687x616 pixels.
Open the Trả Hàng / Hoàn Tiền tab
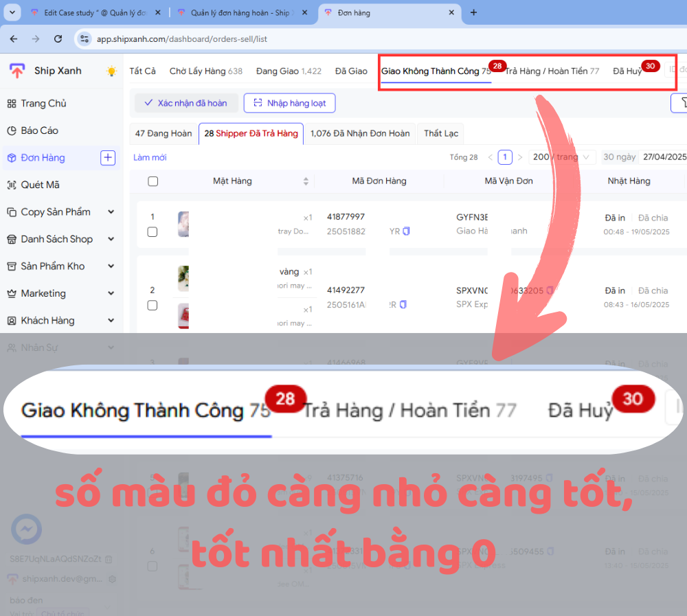click(552, 71)
